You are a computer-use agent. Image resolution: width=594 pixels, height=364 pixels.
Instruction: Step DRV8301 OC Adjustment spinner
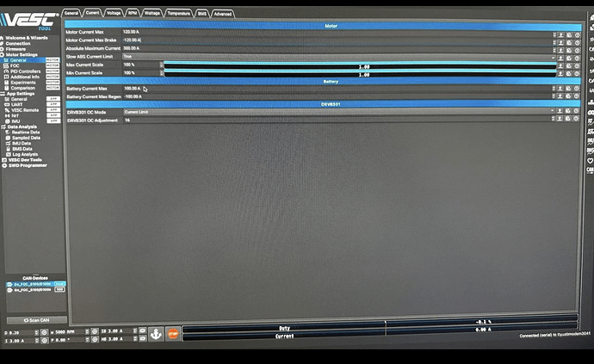(x=553, y=119)
